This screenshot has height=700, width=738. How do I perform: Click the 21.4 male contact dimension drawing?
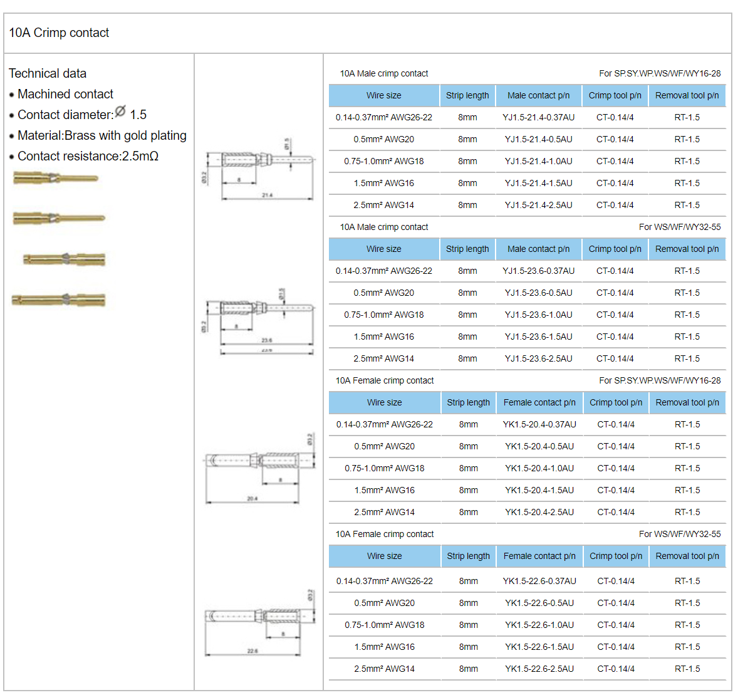[259, 169]
